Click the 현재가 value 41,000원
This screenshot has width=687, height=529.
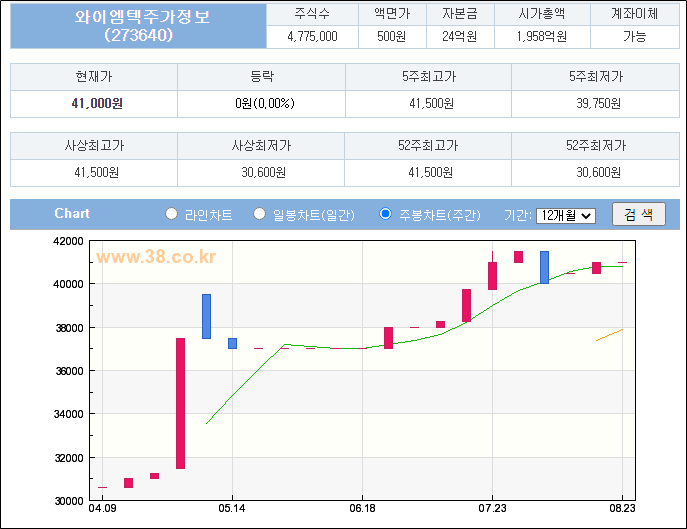coord(97,103)
